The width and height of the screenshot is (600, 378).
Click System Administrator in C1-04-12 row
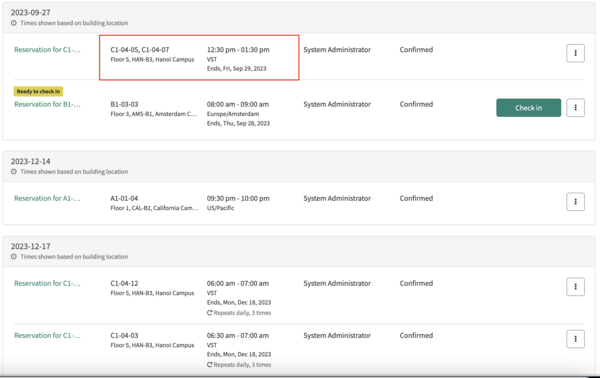337,284
